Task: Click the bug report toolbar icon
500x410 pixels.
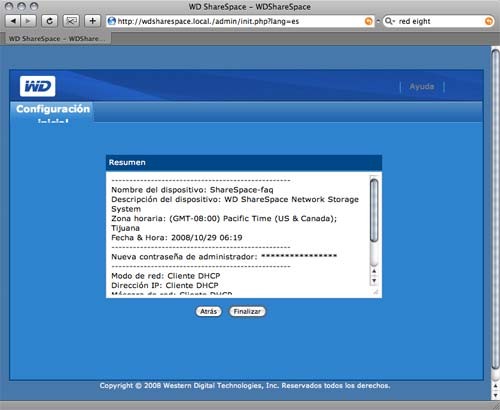Action: (71, 21)
